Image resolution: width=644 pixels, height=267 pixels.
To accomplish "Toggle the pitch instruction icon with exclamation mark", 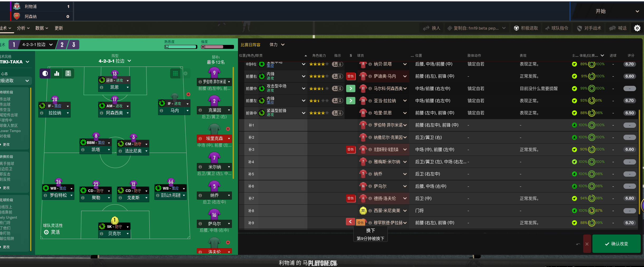I will point(68,73).
